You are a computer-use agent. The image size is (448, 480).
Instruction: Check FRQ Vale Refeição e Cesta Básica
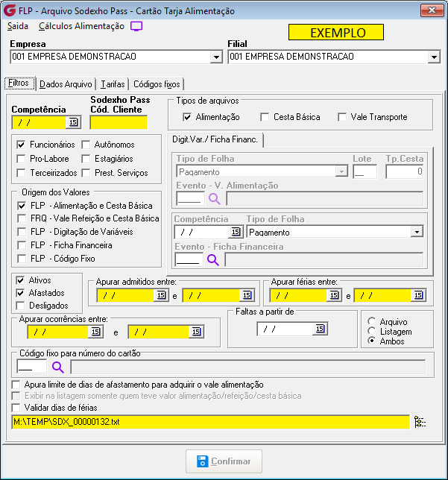tap(22, 218)
